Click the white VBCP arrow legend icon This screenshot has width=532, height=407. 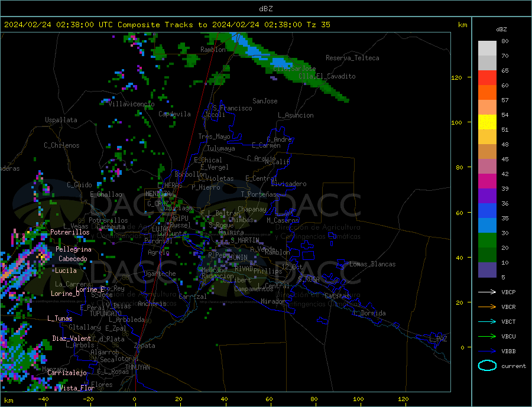(487, 292)
